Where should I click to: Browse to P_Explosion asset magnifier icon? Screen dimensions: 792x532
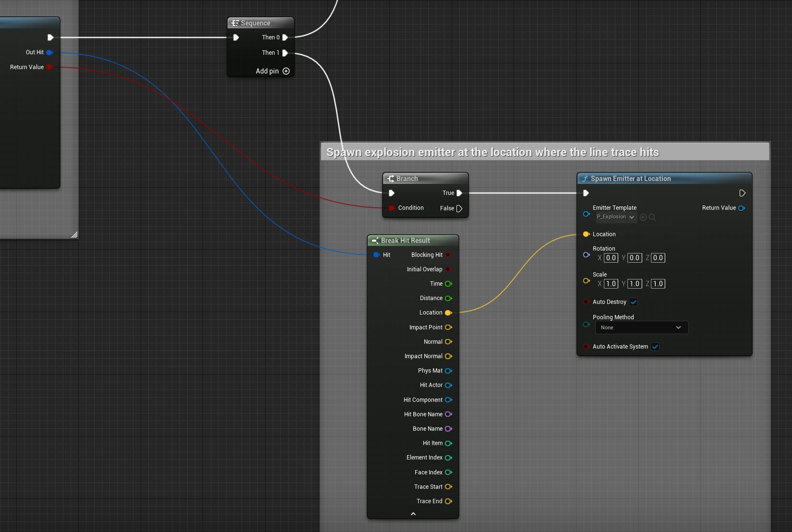652,217
